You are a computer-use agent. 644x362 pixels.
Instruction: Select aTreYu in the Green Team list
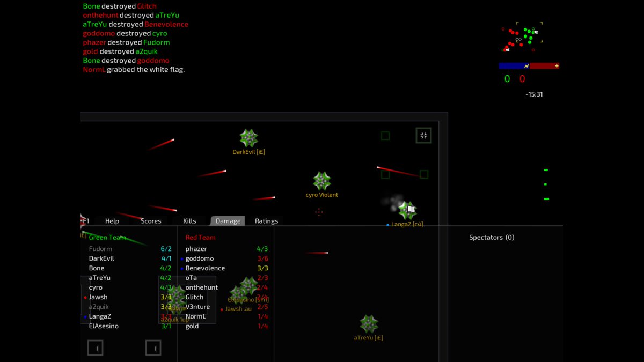click(x=100, y=278)
